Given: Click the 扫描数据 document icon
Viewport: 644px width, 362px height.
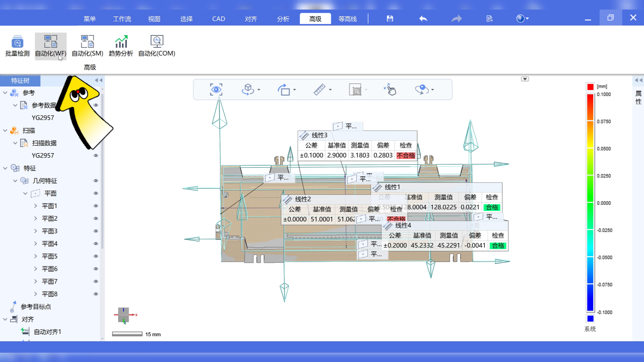Looking at the screenshot, I should (x=24, y=143).
